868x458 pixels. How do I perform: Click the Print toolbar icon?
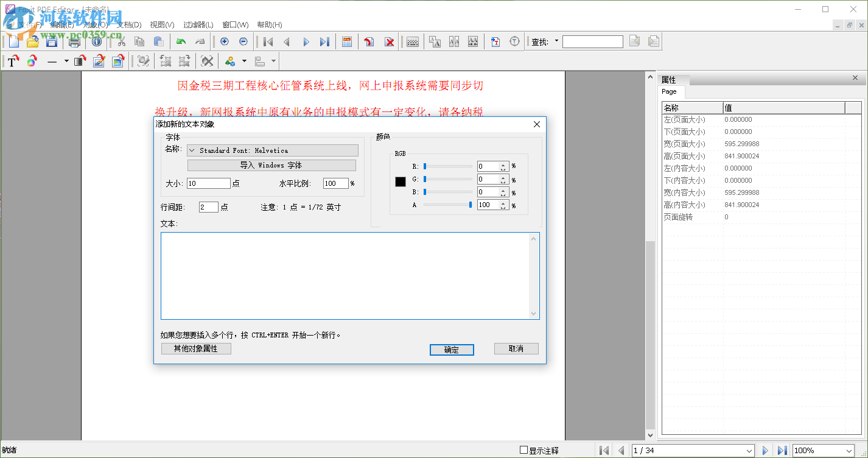(x=74, y=41)
